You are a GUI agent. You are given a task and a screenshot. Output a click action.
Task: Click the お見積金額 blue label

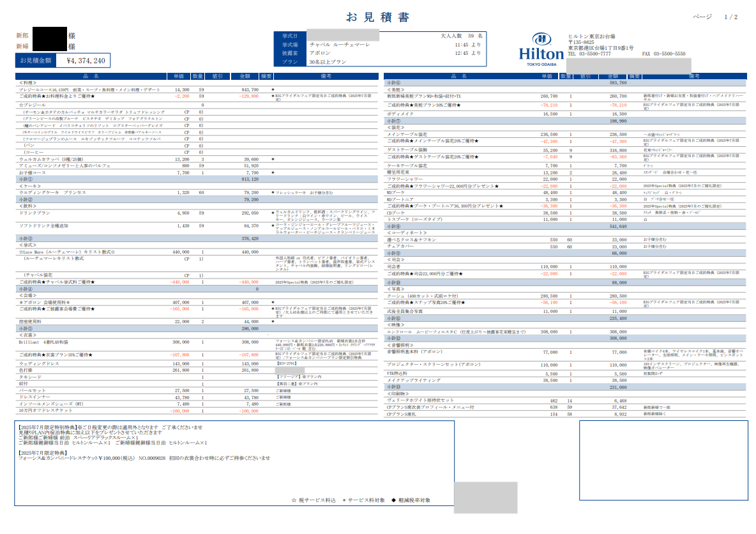point(36,61)
